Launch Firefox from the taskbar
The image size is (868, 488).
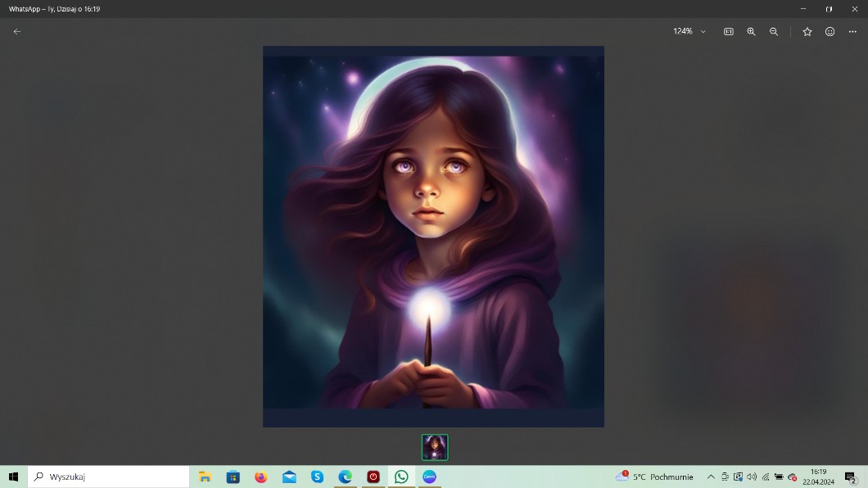[261, 477]
